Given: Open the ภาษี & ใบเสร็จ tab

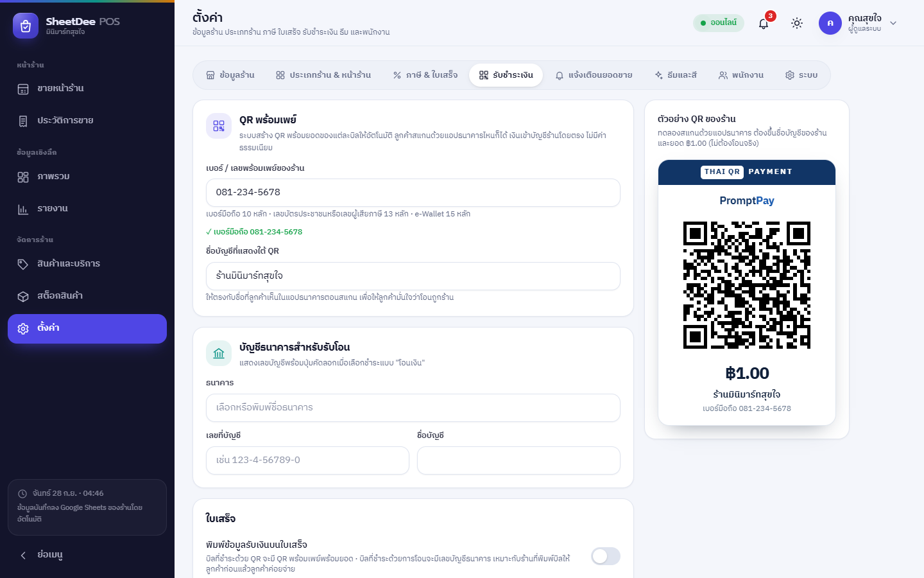Looking at the screenshot, I should coord(425,75).
